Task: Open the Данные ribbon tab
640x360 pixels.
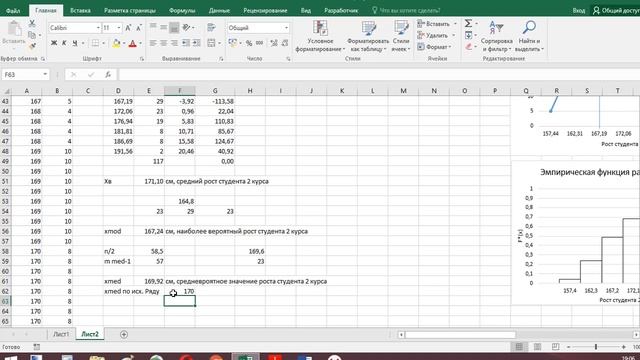Action: point(219,11)
